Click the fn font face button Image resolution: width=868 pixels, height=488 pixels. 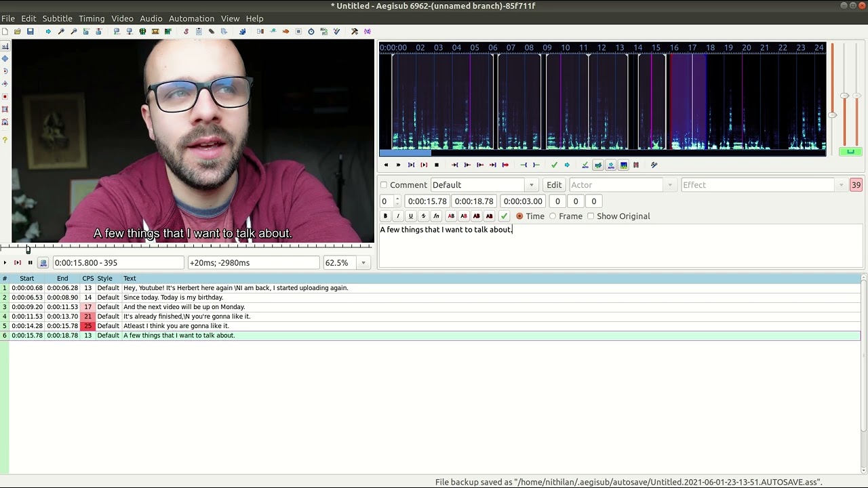coord(436,216)
